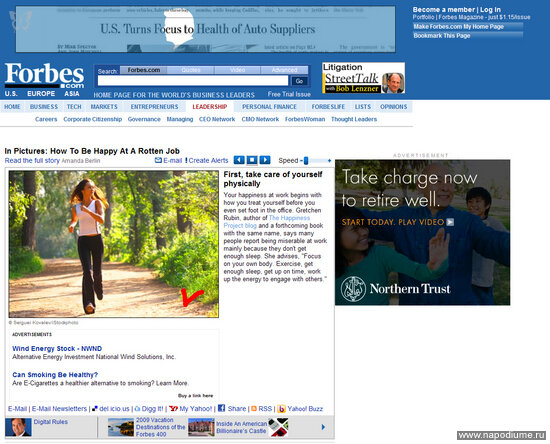
Task: Open the MARKETS navigation tab
Action: [104, 107]
